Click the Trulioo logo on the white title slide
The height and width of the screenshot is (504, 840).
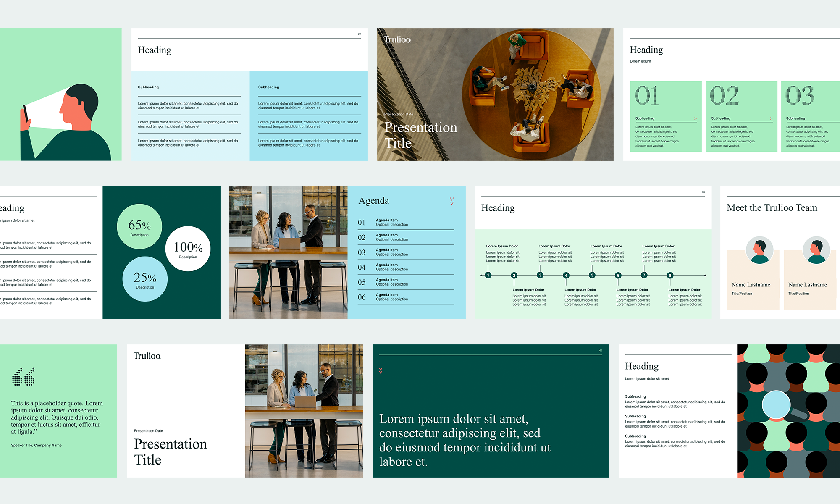coord(147,356)
